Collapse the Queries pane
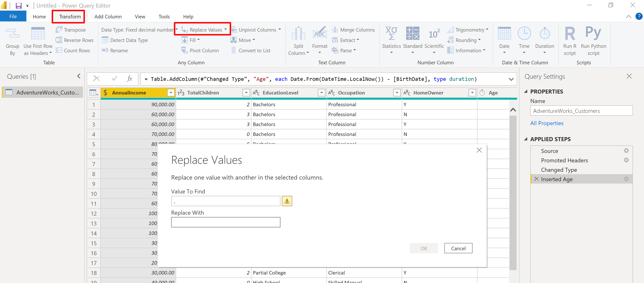The height and width of the screenshot is (283, 644). point(78,76)
